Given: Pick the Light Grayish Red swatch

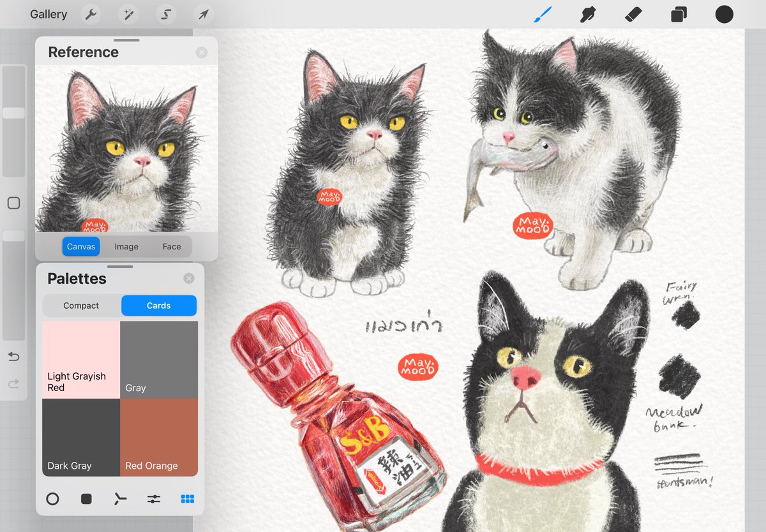Looking at the screenshot, I should (81, 360).
